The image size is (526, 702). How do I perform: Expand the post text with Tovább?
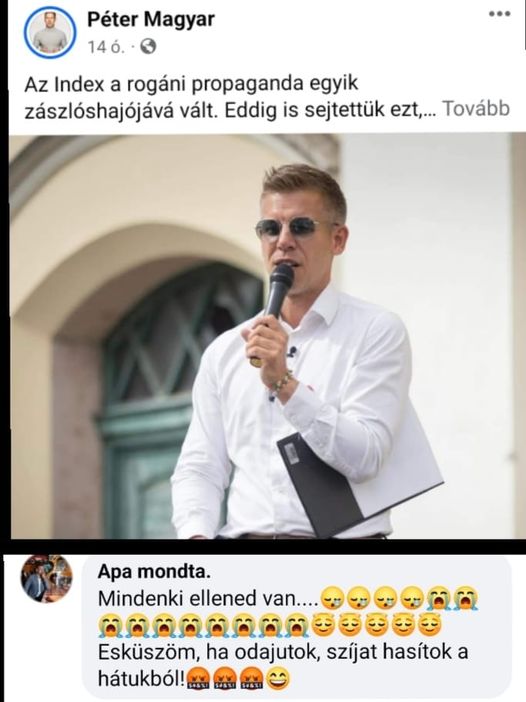pyautogui.click(x=476, y=109)
